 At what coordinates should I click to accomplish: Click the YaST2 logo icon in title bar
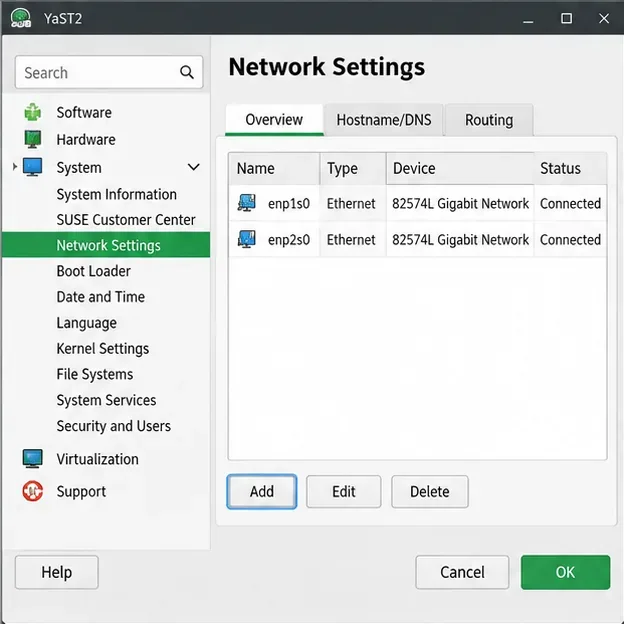click(x=21, y=18)
